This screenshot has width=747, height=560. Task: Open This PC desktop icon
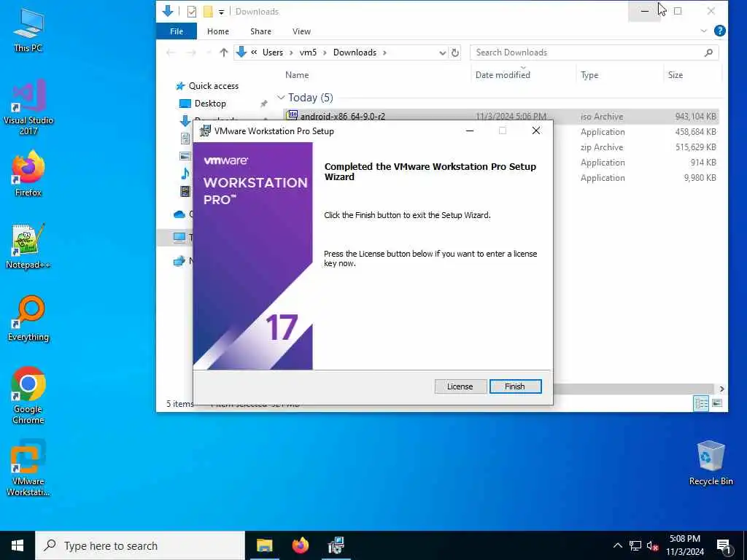(28, 29)
